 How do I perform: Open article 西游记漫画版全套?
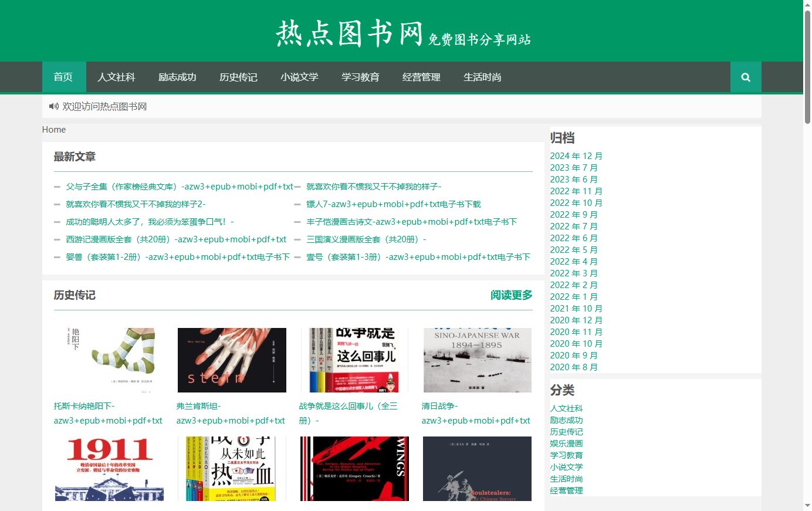coord(176,239)
